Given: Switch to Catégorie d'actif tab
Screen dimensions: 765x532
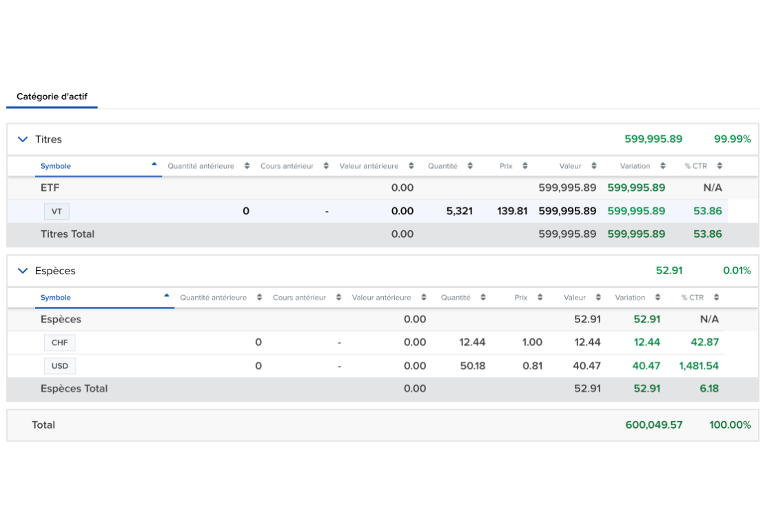Looking at the screenshot, I should point(52,96).
